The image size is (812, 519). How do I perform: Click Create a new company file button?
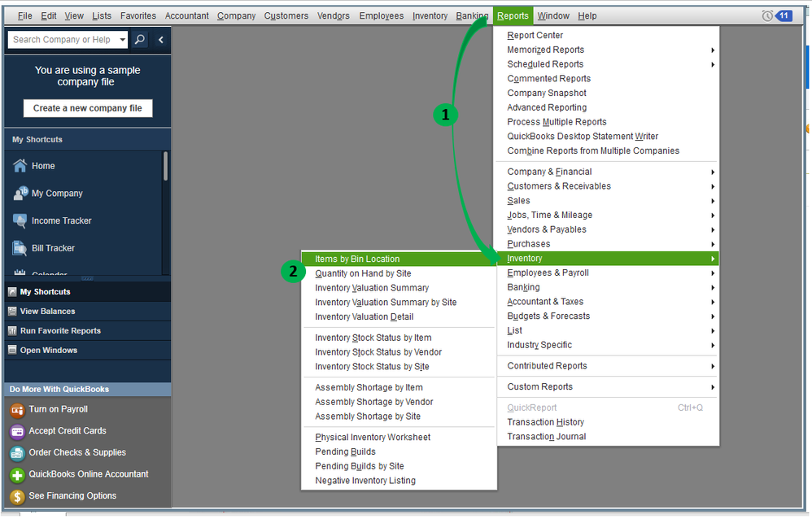tap(88, 108)
